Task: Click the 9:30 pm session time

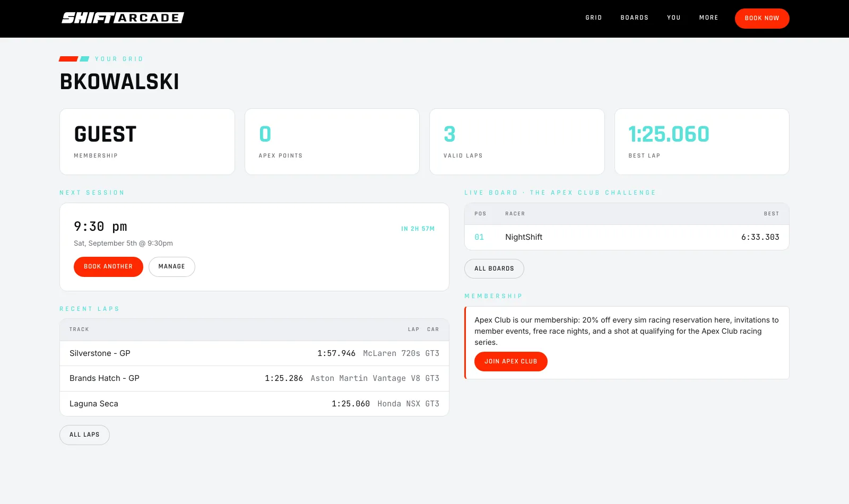Action: 100,227
